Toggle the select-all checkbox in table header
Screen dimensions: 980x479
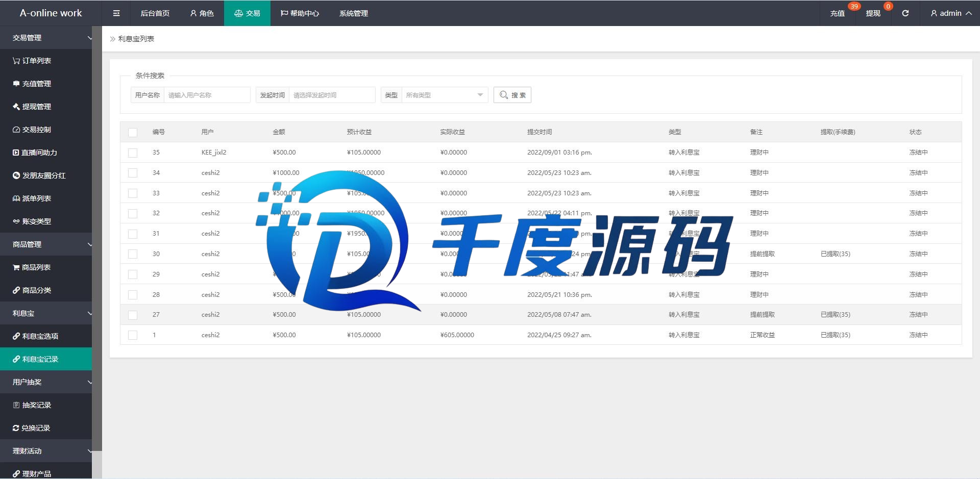coord(133,132)
